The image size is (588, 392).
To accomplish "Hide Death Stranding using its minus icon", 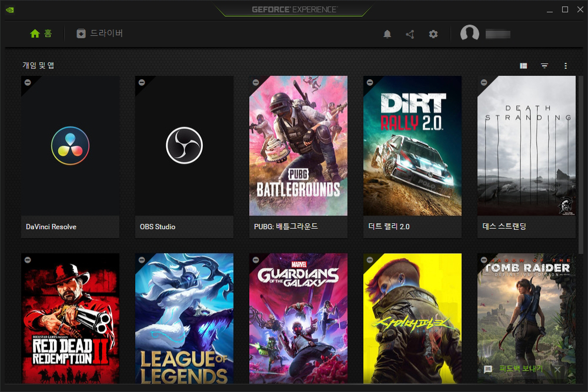I will 484,82.
